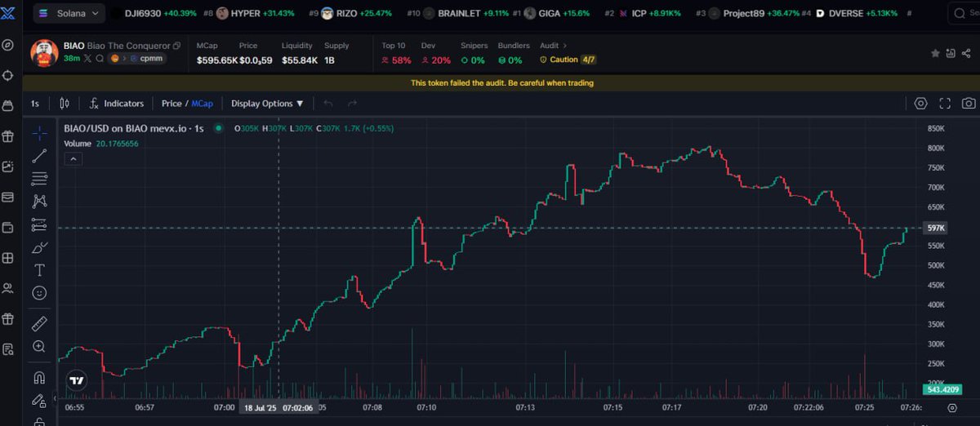Select the trend line drawing tool
Viewport: 980px width, 426px height.
pyautogui.click(x=39, y=155)
